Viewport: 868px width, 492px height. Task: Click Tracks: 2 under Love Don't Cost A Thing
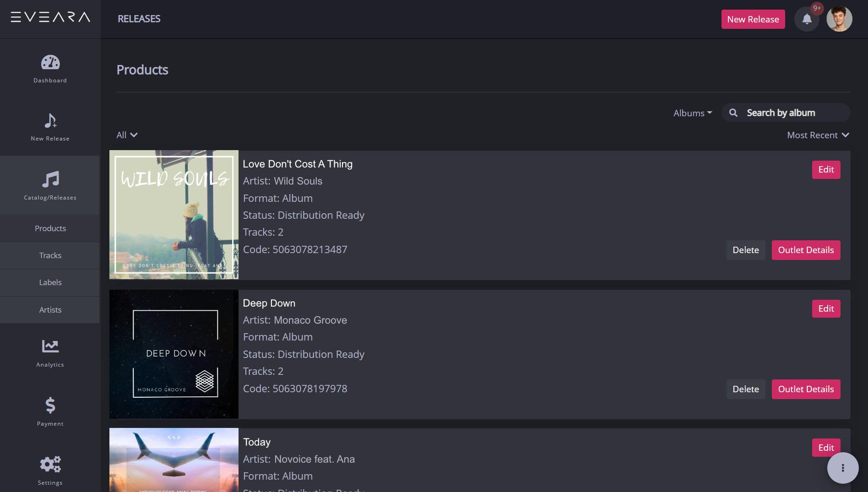click(263, 232)
